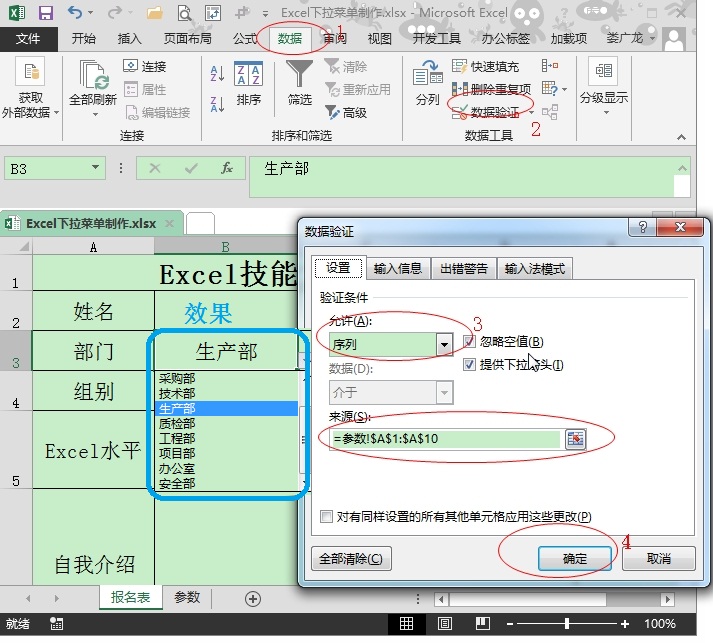The image size is (713, 643).
Task: Toggle the Filter funnel icon
Action: coord(299,82)
